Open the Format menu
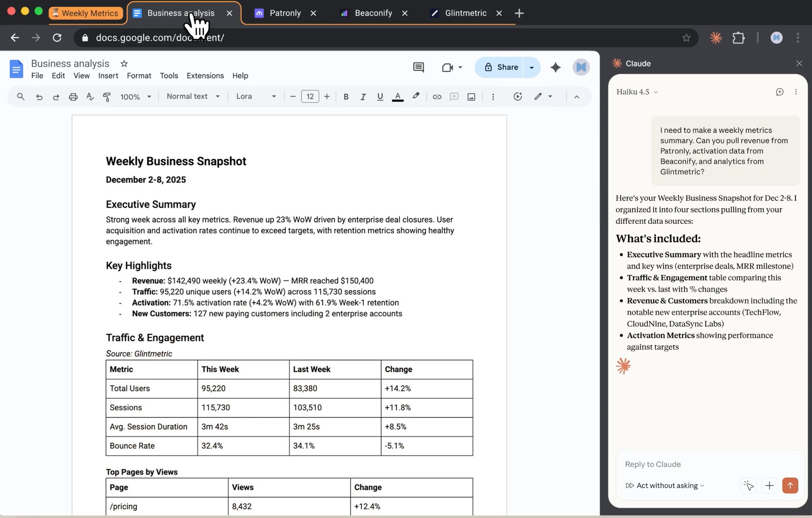 click(139, 76)
